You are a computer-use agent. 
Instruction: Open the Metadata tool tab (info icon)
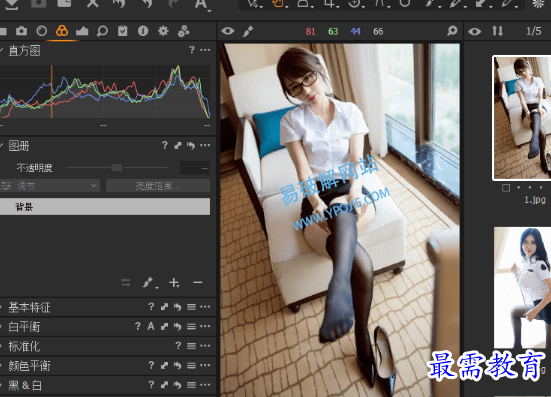pyautogui.click(x=143, y=31)
